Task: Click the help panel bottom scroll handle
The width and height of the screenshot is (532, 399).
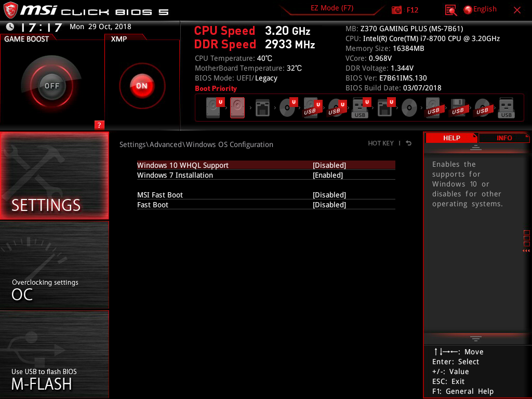Action: pyautogui.click(x=476, y=339)
